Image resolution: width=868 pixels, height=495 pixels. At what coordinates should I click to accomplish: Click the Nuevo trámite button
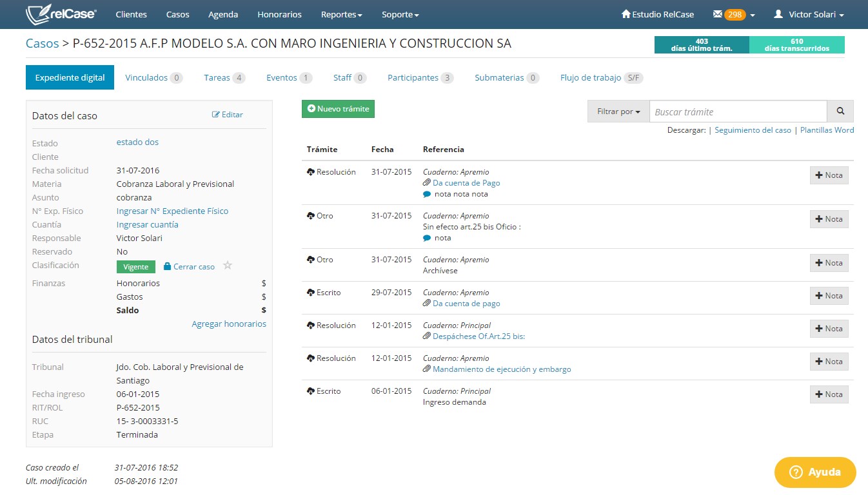338,109
